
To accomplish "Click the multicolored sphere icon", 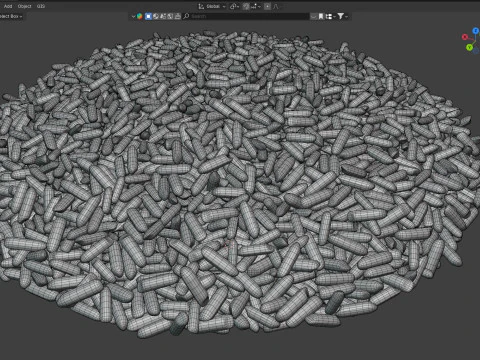I will pyautogui.click(x=139, y=16).
